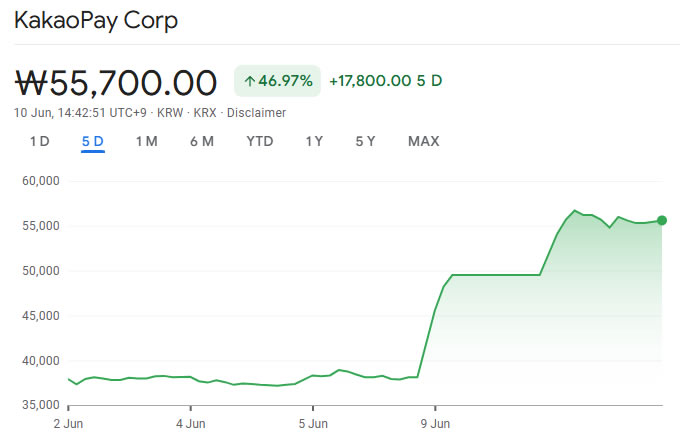Select the 1D time range tab
This screenshot has height=444, width=680.
(x=39, y=141)
